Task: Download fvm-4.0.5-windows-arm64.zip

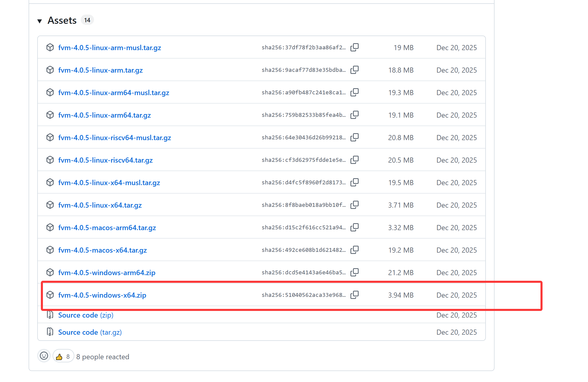Action: [107, 273]
